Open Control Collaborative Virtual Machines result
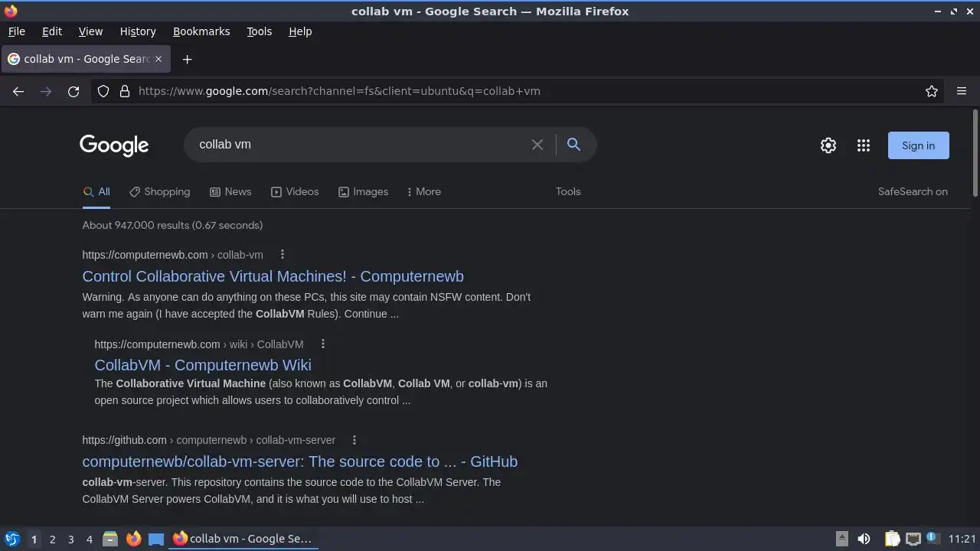980x551 pixels. 273,276
